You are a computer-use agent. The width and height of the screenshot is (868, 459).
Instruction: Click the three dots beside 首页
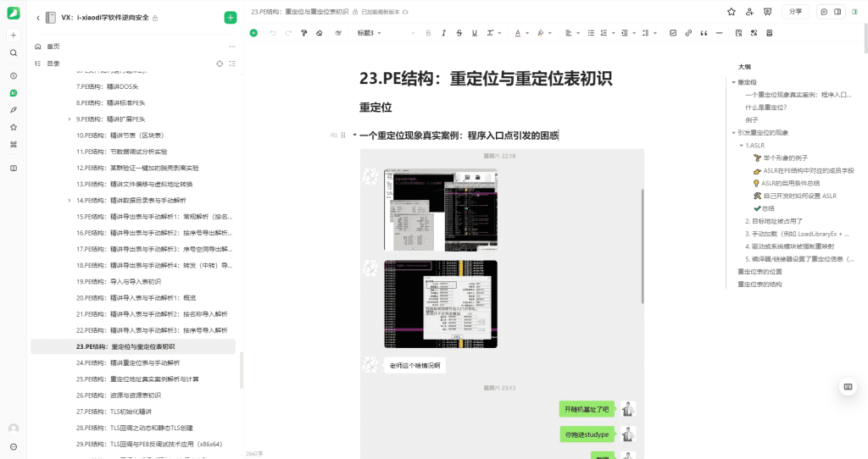click(x=232, y=47)
